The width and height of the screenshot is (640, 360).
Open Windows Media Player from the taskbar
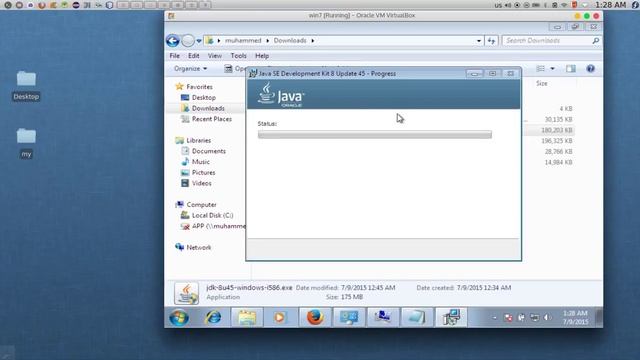point(280,317)
